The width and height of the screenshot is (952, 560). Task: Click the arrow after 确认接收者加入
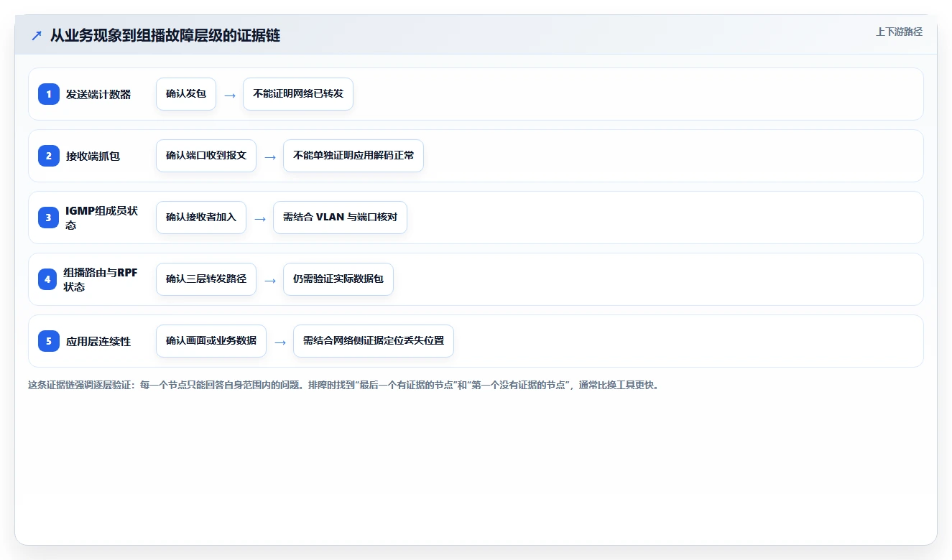coord(260,218)
